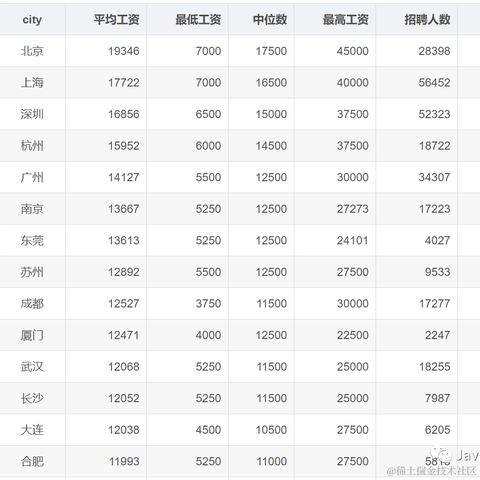Viewport: 480px width, 480px height.
Task: Click 东莞 recruitment count 4027
Action: point(438,240)
